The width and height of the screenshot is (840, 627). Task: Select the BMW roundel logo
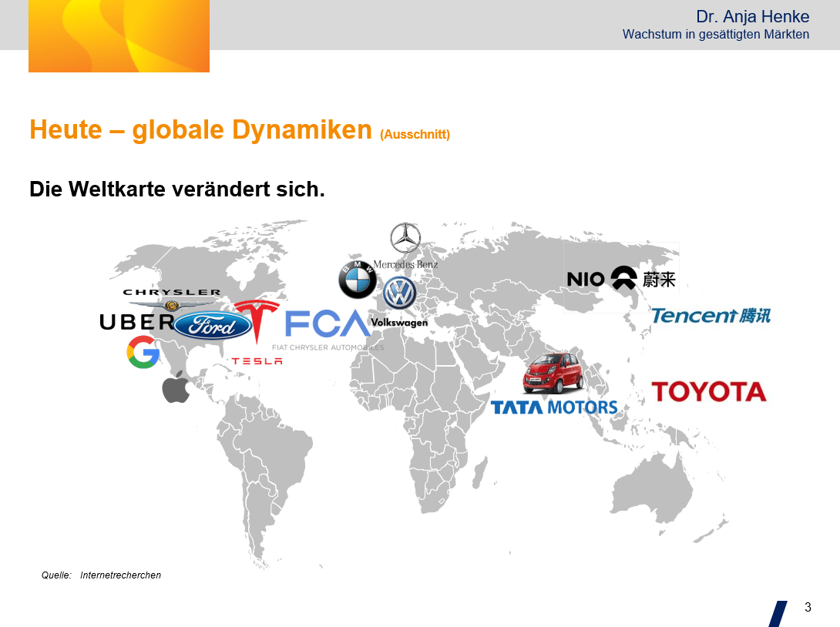tap(358, 280)
